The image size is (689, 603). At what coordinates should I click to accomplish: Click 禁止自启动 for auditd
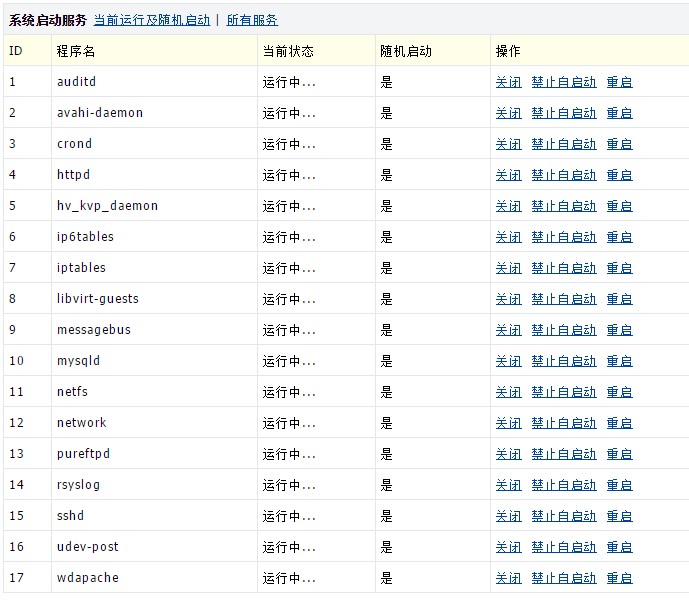(564, 82)
